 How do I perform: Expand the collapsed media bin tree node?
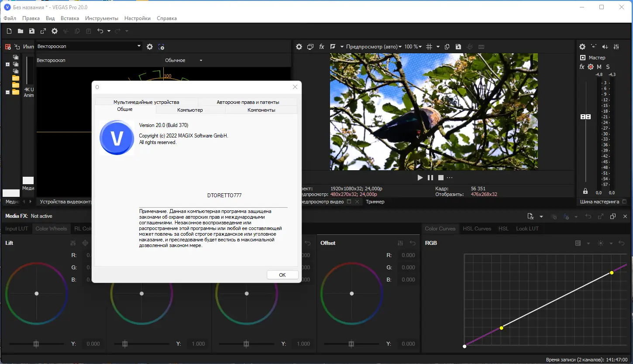[x=7, y=64]
